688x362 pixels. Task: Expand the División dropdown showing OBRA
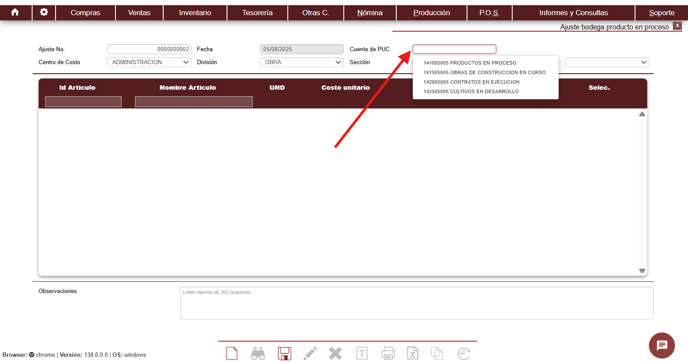[301, 62]
